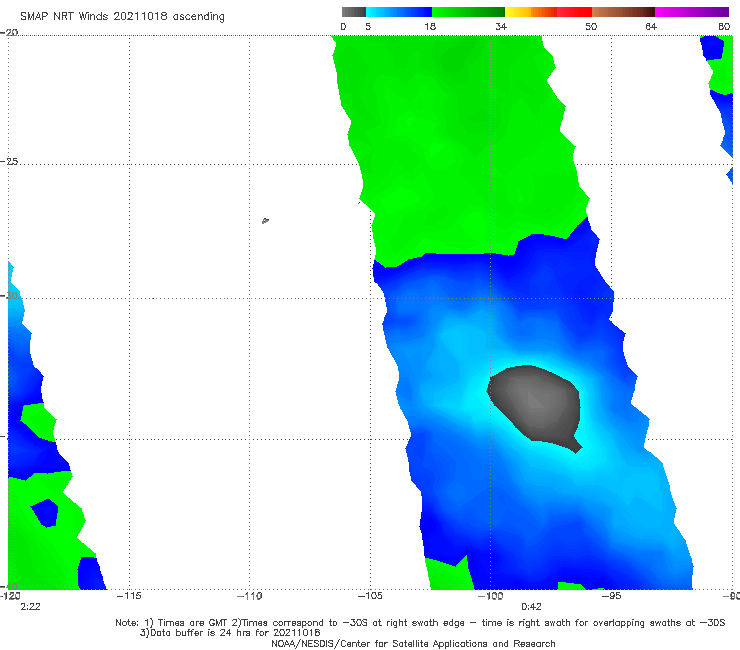Screen dimensions: 740x650
Task: Click the 'Data buffer is 24 hrs' note
Action: 230,633
